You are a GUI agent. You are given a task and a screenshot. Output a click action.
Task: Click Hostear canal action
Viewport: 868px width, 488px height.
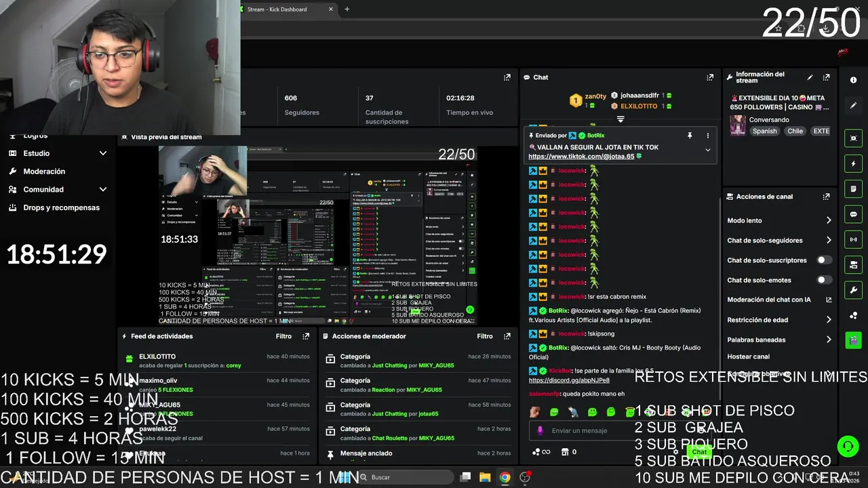click(748, 357)
